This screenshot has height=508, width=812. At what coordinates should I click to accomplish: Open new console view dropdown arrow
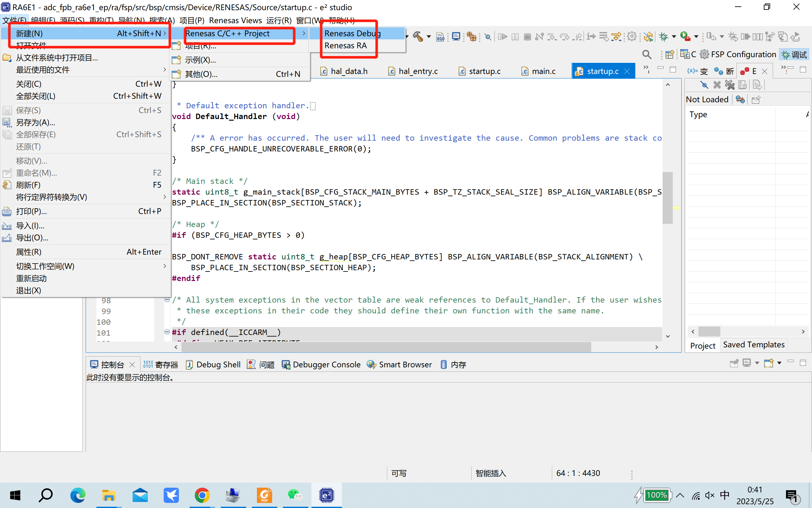(x=779, y=363)
